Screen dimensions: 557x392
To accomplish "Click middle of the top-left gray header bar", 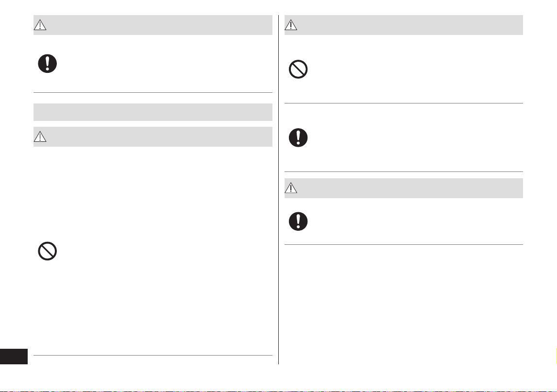I will (153, 25).
